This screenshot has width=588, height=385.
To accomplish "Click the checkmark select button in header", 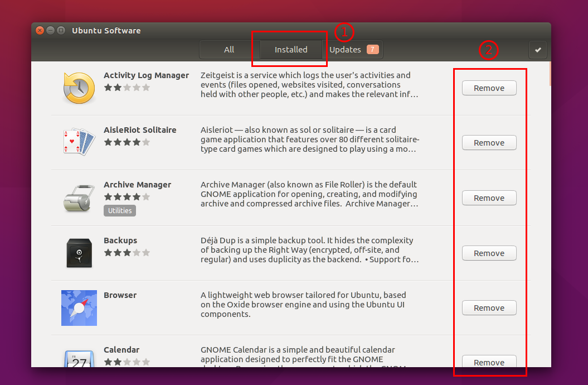I will (x=538, y=50).
